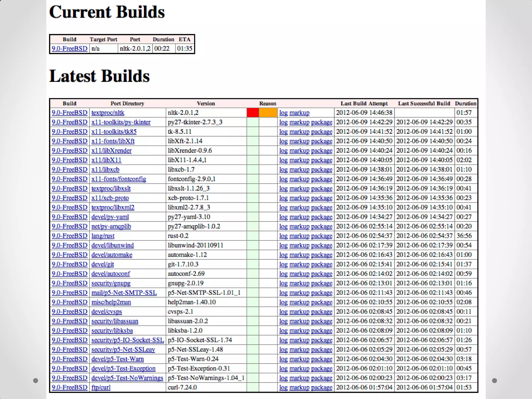Open the ftp/curl port directory

[x=101, y=387]
